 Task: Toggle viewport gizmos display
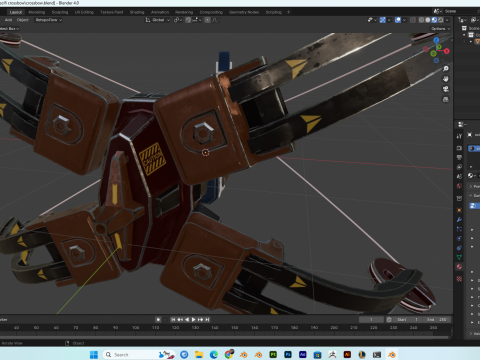[383, 20]
